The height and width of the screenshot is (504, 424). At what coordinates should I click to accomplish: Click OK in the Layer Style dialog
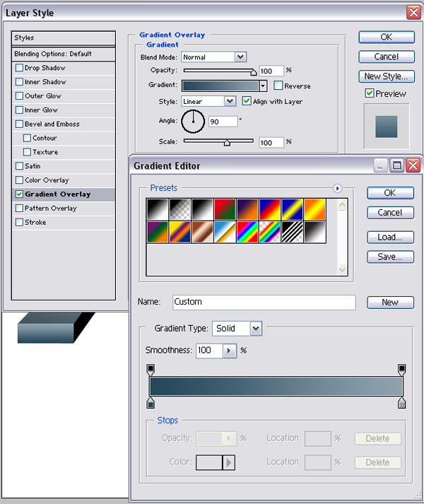click(387, 37)
